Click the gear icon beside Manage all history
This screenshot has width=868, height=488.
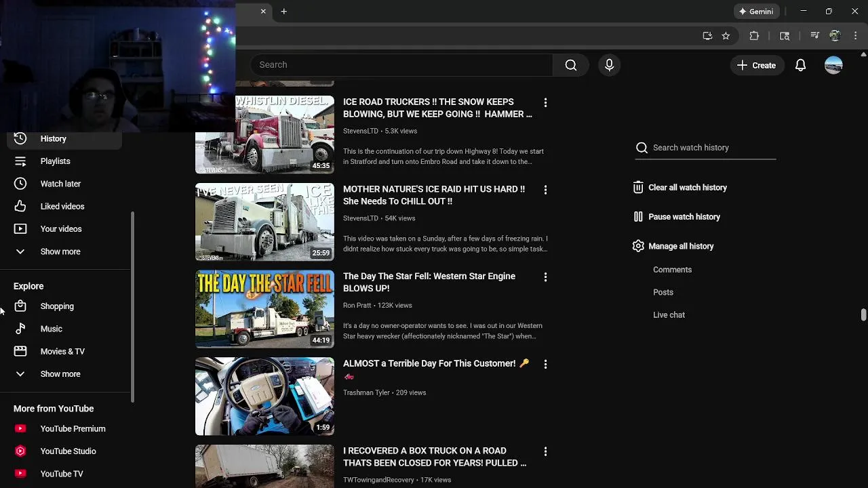638,246
